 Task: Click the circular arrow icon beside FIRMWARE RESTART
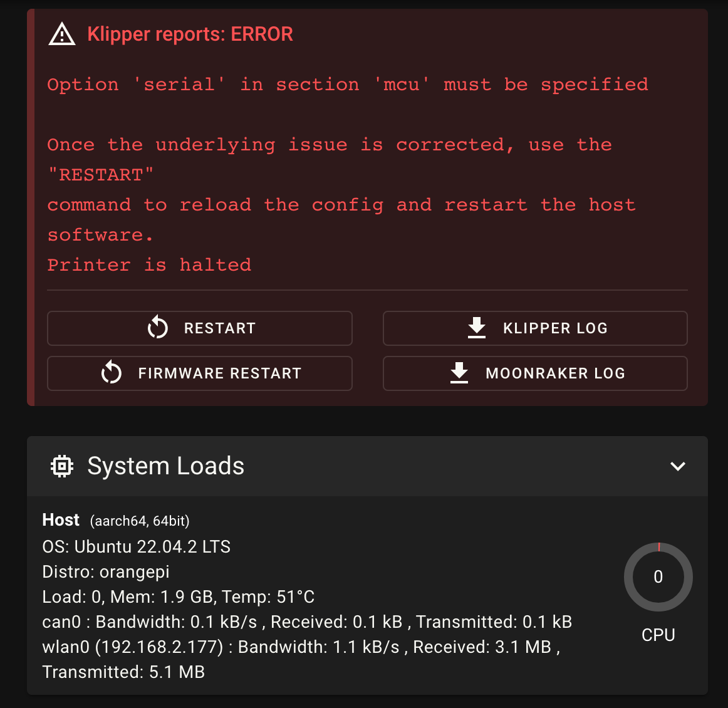click(112, 373)
